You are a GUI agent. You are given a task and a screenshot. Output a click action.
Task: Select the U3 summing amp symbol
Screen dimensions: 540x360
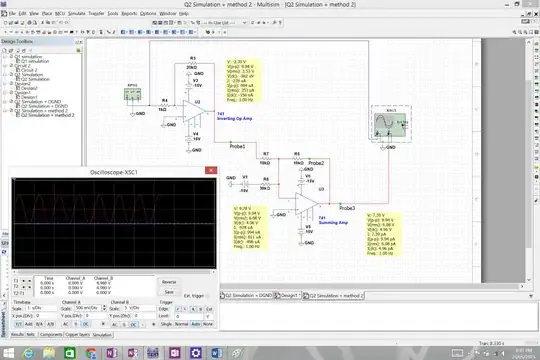pyautogui.click(x=307, y=204)
